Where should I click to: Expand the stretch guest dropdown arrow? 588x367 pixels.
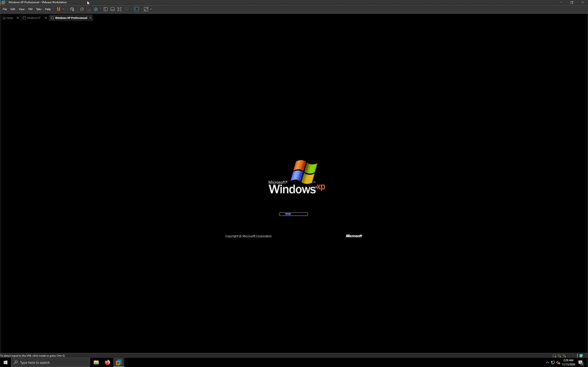151,9
